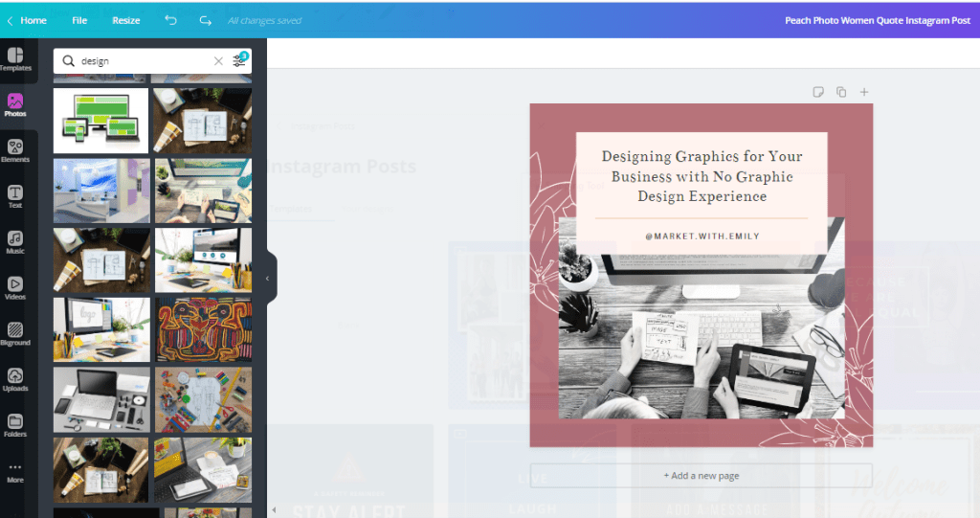Click Add a new page button
The width and height of the screenshot is (980, 518).
click(x=701, y=476)
